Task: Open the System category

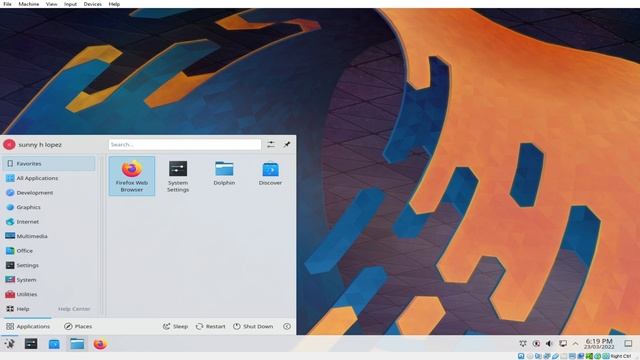Action: pos(49,280)
